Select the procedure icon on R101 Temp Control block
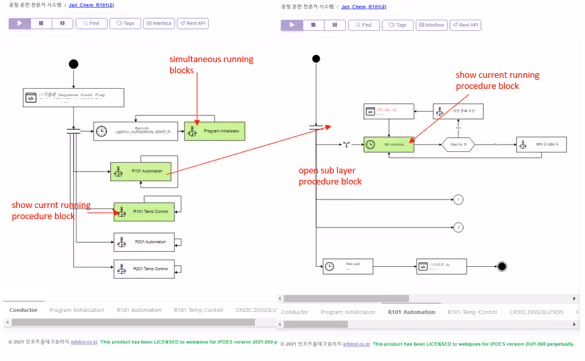 122,212
